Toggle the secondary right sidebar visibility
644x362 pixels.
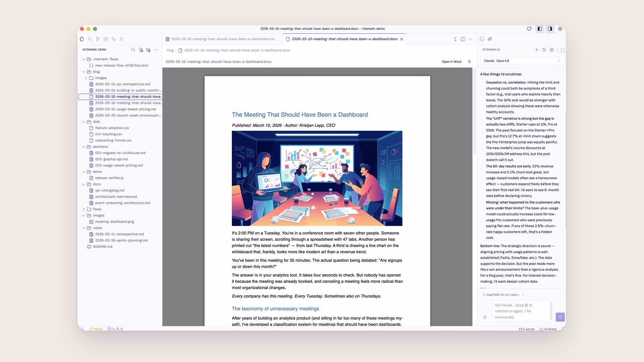click(550, 29)
